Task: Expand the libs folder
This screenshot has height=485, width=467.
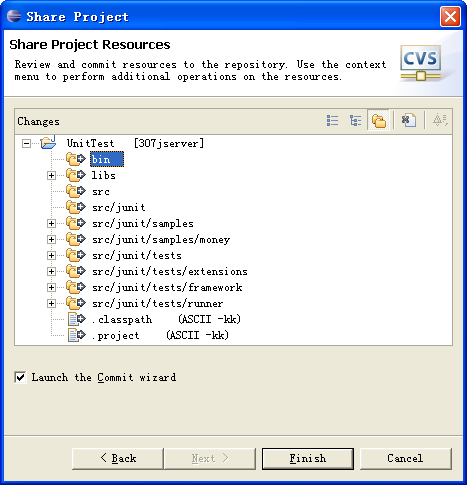Action: 51,175
